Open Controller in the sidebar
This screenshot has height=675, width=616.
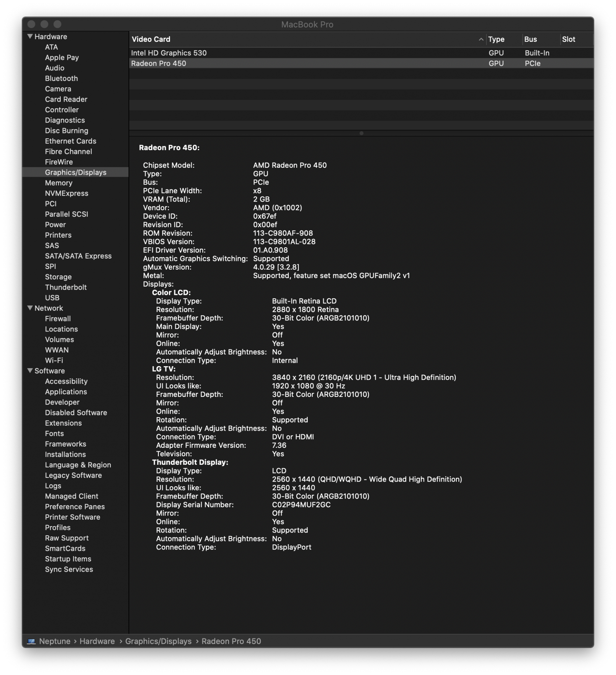point(61,110)
